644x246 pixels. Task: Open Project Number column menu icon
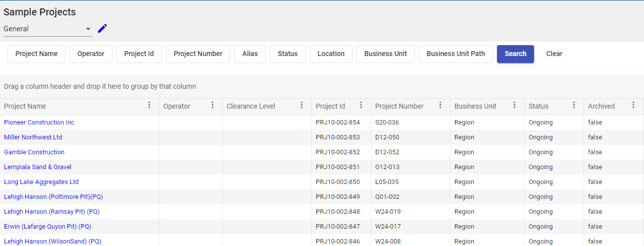coord(440,105)
